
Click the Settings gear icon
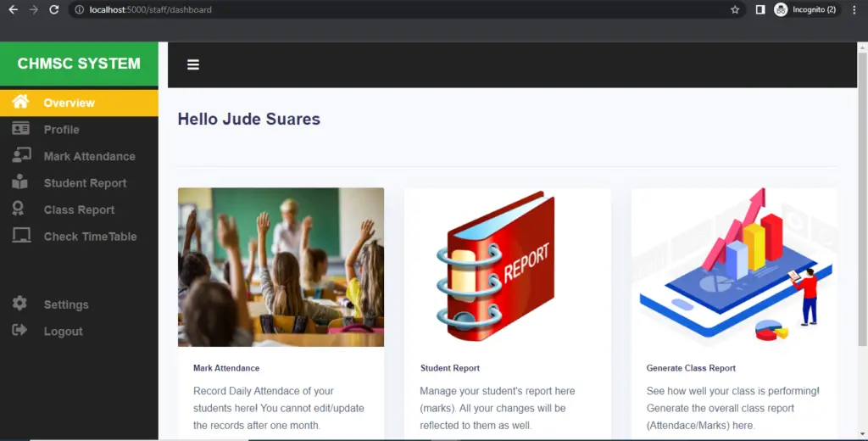(19, 303)
